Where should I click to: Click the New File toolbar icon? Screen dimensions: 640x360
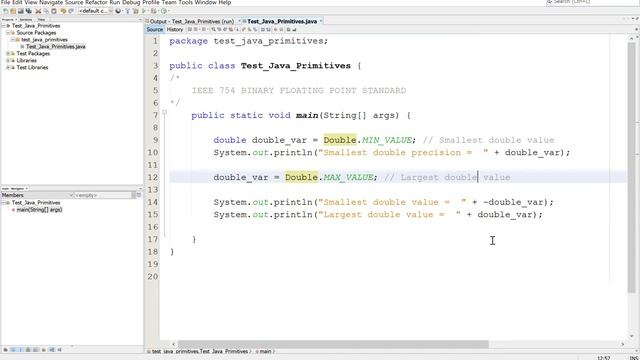click(6, 11)
